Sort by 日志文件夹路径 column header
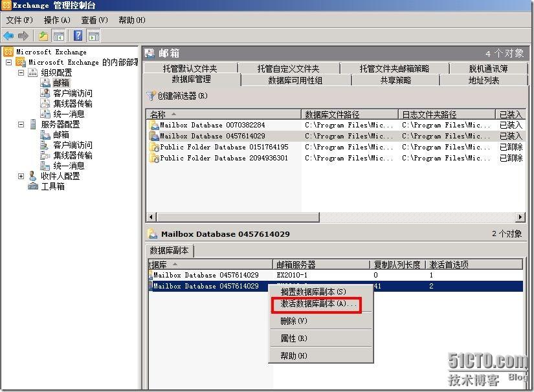The height and width of the screenshot is (392, 534). click(447, 114)
